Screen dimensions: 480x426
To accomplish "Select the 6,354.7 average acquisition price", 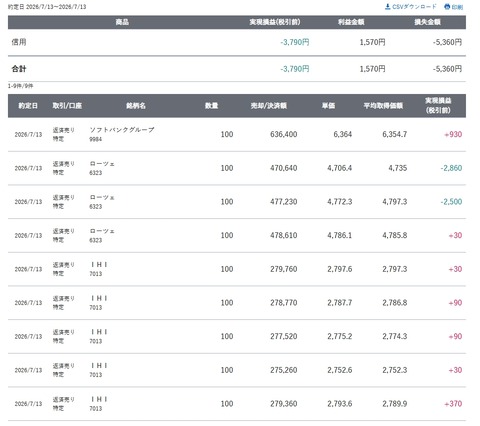I will pos(394,134).
